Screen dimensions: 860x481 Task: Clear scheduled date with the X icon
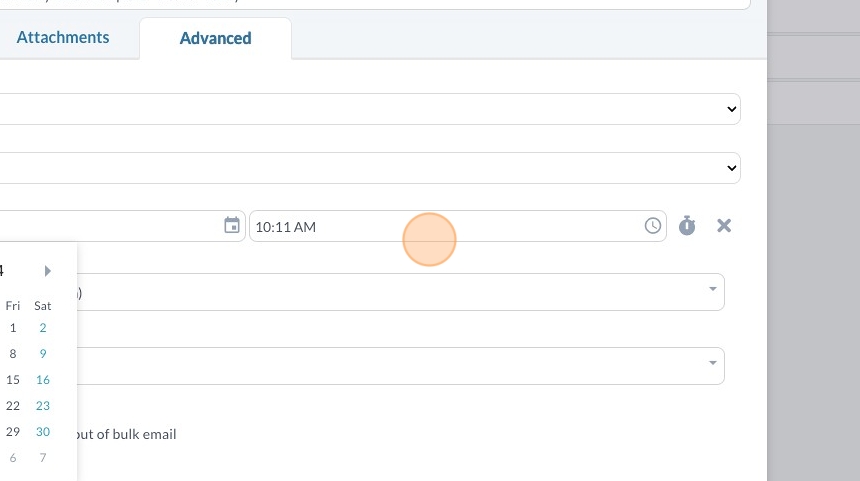724,226
